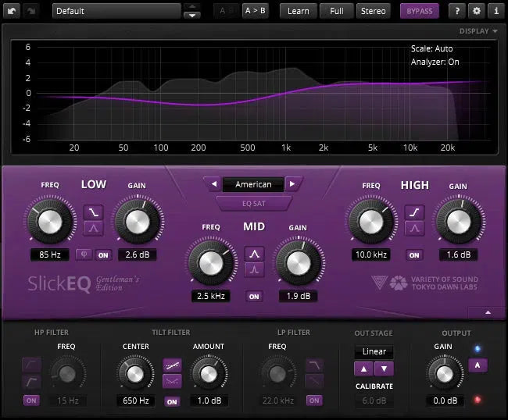The width and height of the screenshot is (508, 420).
Task: Switch to Stereo processing mode
Action: tap(373, 11)
